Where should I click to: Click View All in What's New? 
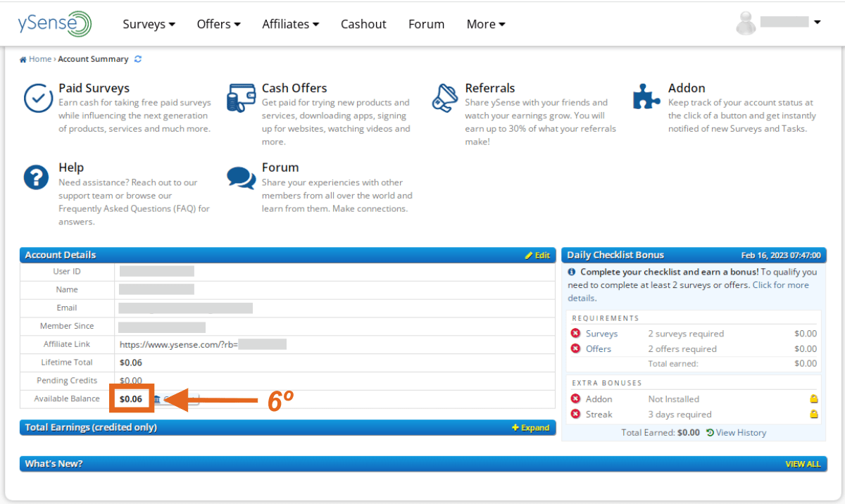(x=803, y=464)
